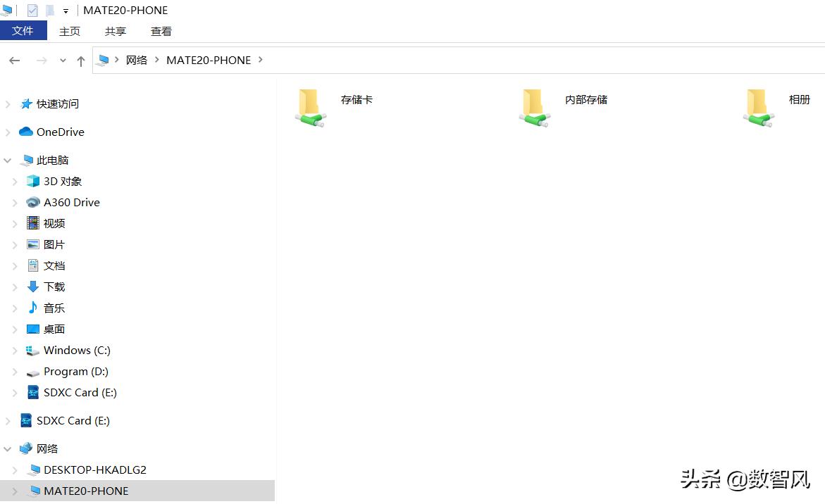Open 此电脑 from the sidebar
The image size is (825, 504).
[x=49, y=160]
